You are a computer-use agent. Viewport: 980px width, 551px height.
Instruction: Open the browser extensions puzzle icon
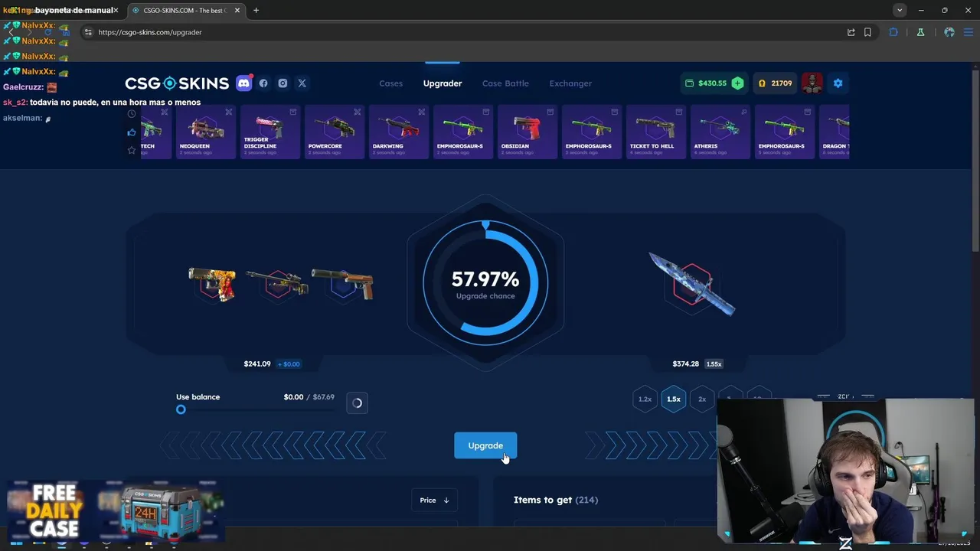[893, 32]
